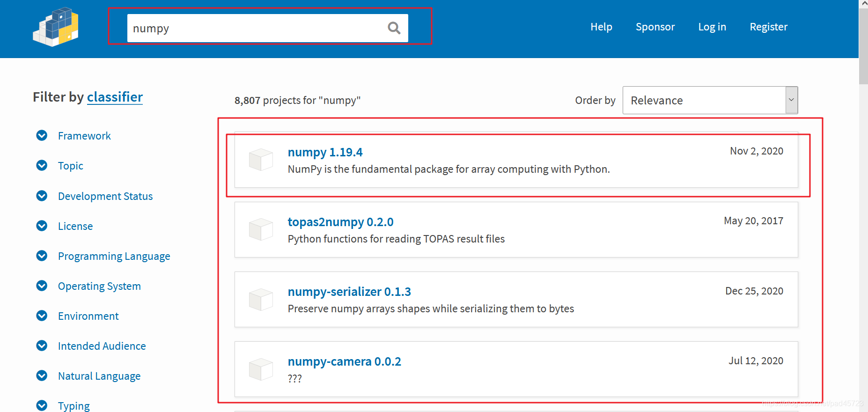Click the package cube icon beside numpy-camera
Viewport: 868px width, 412px height.
[x=261, y=369]
